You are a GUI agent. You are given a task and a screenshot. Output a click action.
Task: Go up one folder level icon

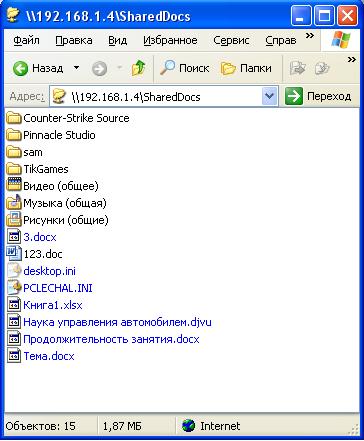(138, 68)
